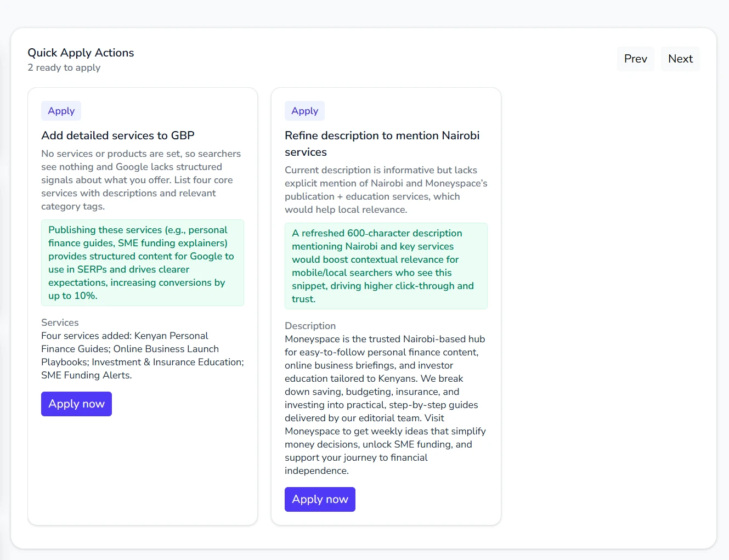Click the Description section label

pyautogui.click(x=310, y=326)
